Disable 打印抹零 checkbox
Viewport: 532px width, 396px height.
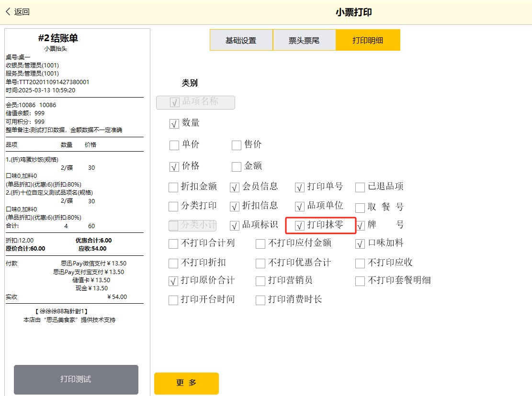[300, 226]
